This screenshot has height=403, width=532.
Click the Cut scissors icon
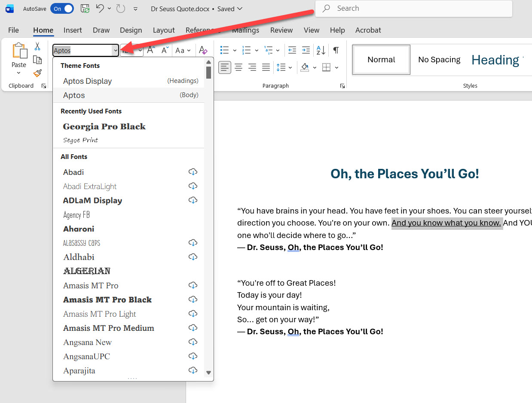(37, 46)
